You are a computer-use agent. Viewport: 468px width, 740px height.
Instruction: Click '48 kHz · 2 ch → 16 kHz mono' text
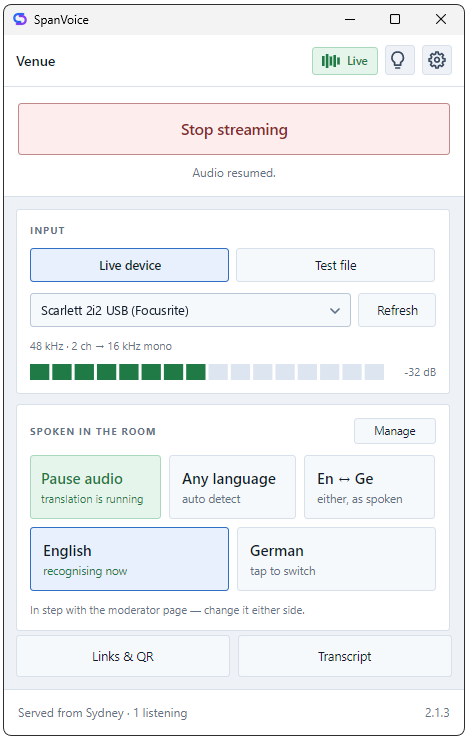(101, 346)
